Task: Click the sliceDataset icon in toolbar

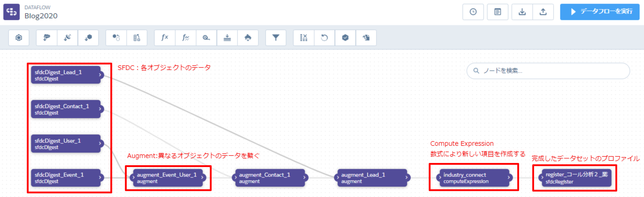Action: click(x=304, y=38)
